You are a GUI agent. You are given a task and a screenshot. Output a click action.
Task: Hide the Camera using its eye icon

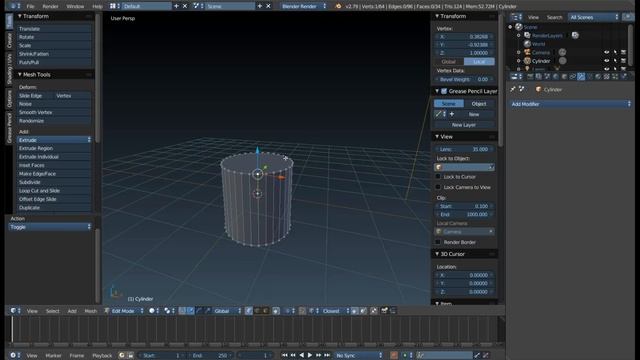coord(607,52)
